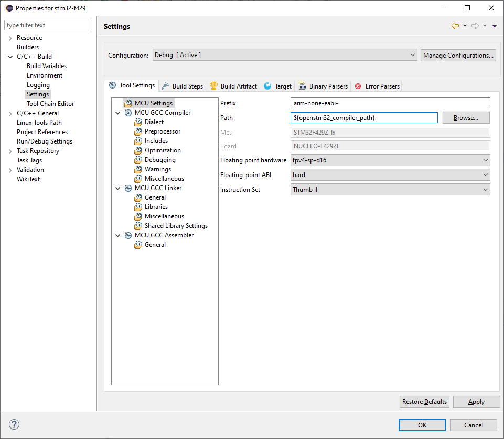Image resolution: width=504 pixels, height=439 pixels.
Task: Select Logging in the tree
Action: 38,85
